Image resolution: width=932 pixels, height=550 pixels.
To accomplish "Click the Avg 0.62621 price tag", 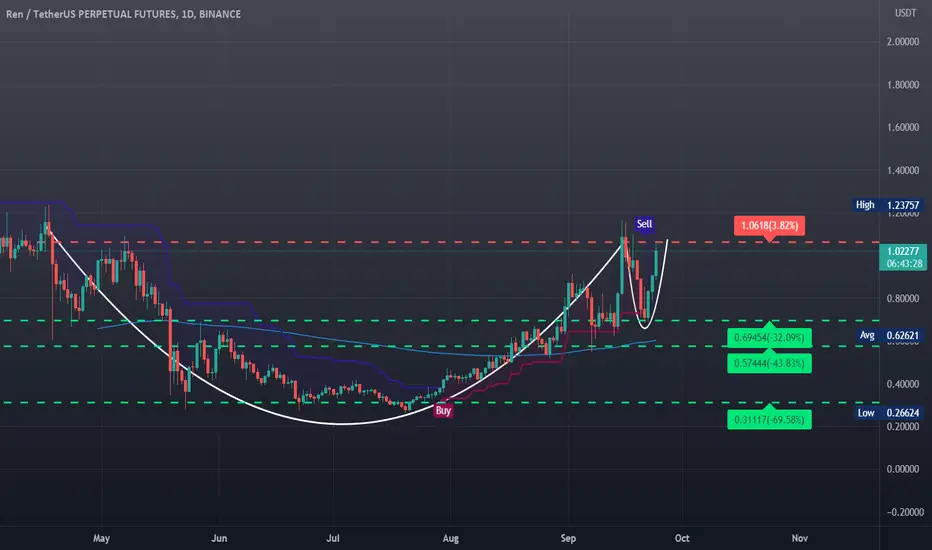I will coord(890,335).
